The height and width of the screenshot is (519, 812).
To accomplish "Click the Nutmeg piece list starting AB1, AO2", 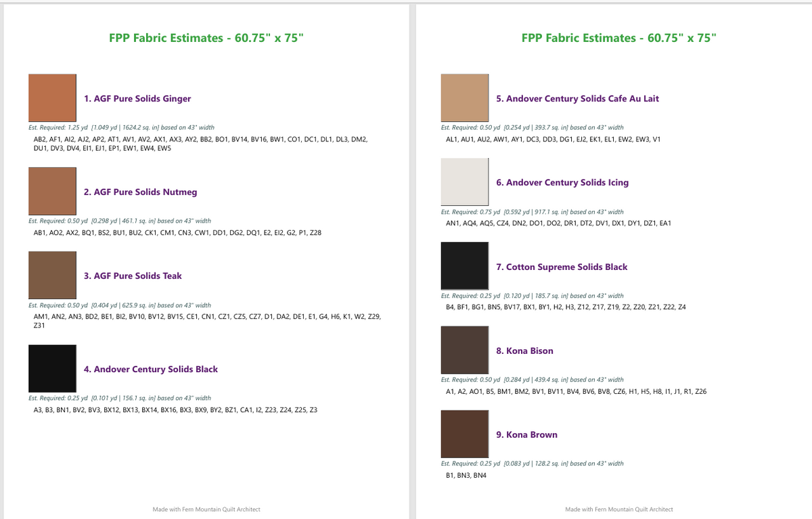I will tap(177, 233).
